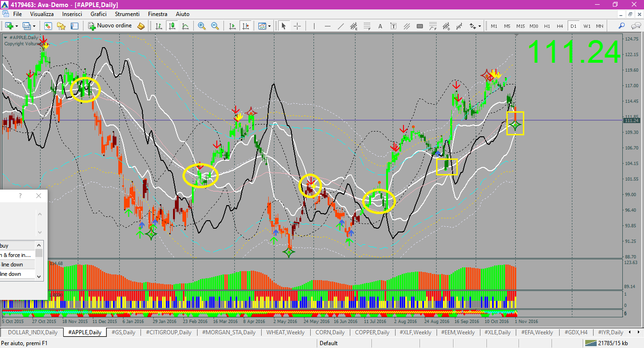Switch to DOLLAR_INDX,Daily chart tab
This screenshot has width=644, height=348.
click(x=33, y=332)
